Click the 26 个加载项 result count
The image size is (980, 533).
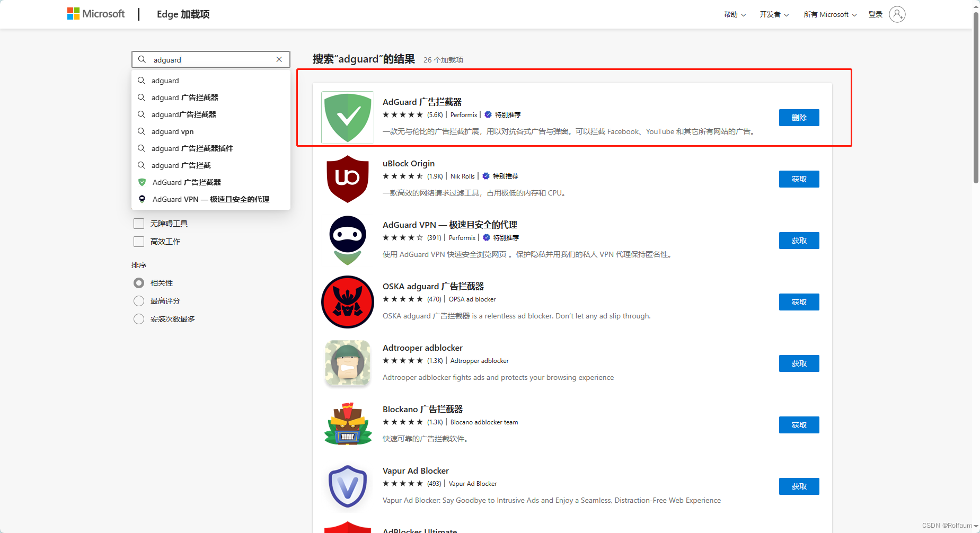[x=443, y=60]
